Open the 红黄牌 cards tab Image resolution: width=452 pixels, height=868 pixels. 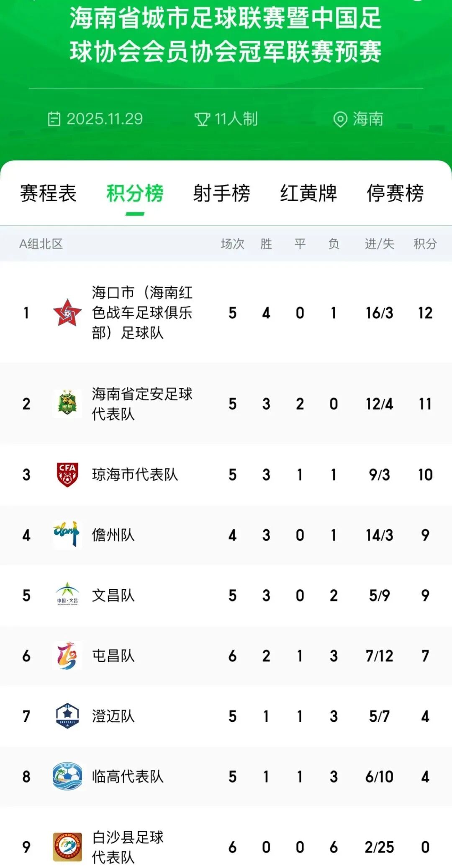pos(308,194)
